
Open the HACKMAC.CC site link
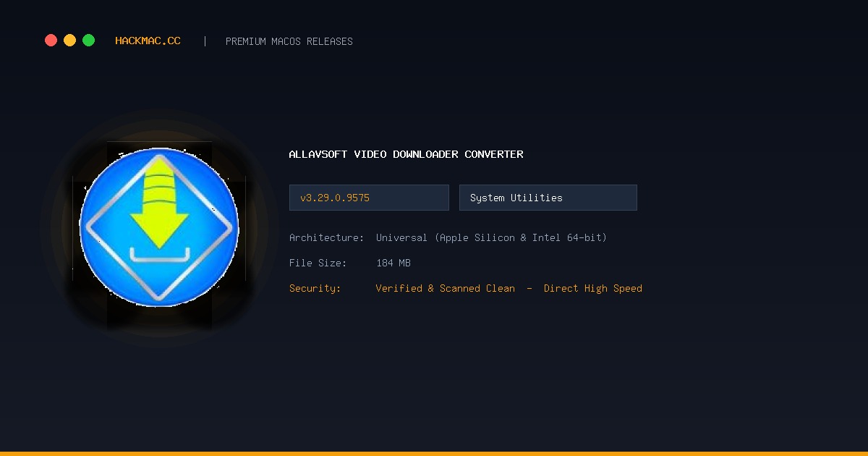click(x=148, y=41)
